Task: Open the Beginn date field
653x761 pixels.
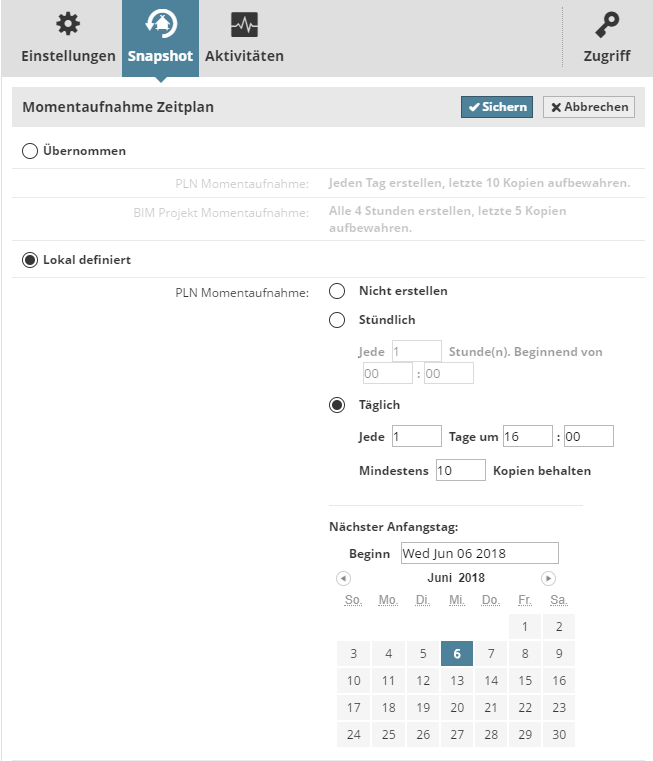Action: [479, 553]
